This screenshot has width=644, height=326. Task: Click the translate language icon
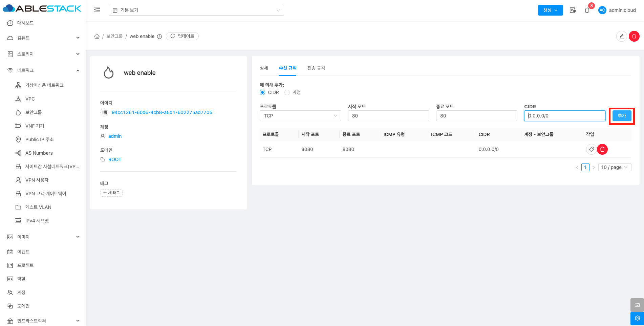573,10
